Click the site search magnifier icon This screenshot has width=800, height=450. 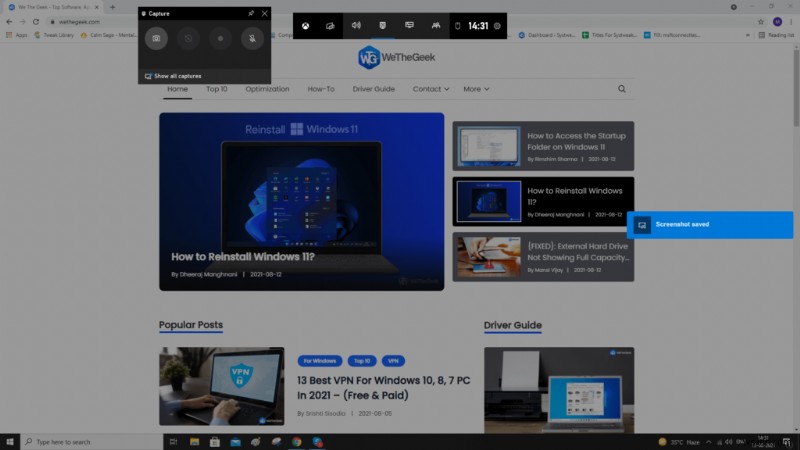(621, 89)
